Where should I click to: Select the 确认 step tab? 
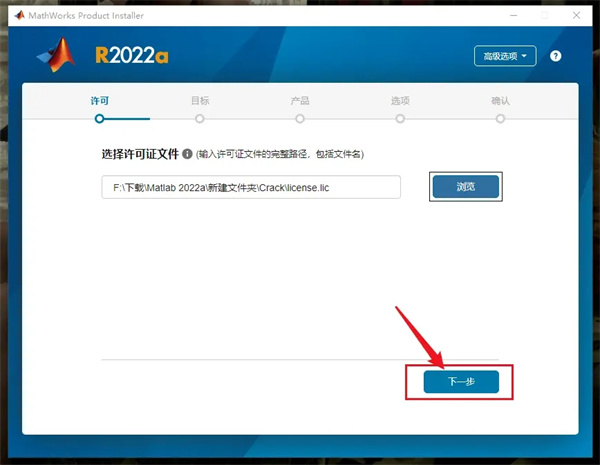[500, 101]
